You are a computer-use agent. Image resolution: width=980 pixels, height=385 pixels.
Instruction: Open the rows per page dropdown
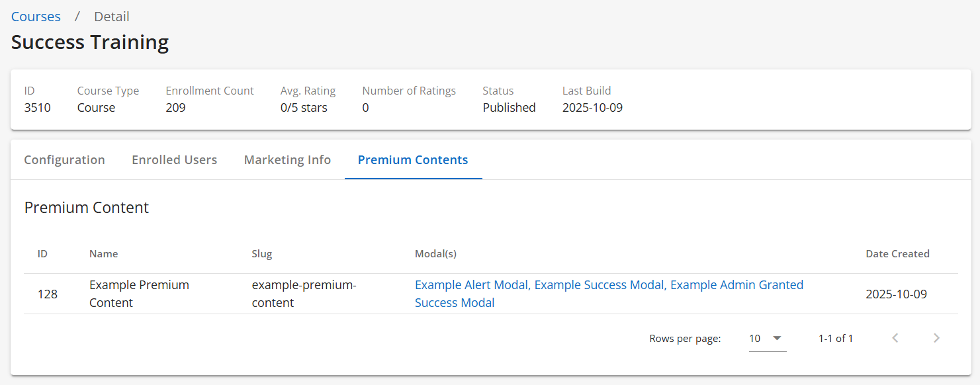767,338
